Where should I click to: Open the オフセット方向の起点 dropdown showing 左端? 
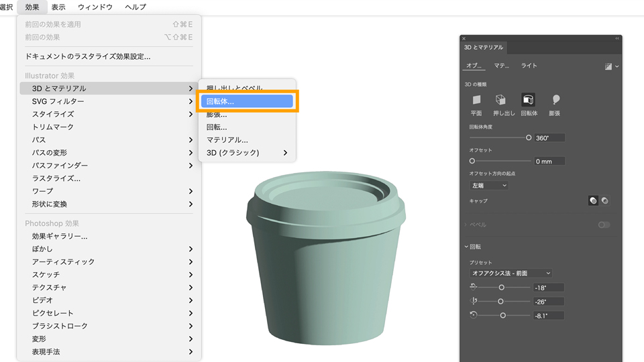point(488,185)
